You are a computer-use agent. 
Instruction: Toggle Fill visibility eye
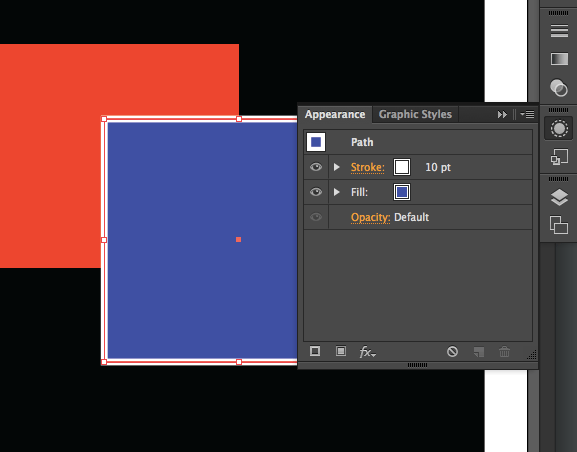[316, 192]
